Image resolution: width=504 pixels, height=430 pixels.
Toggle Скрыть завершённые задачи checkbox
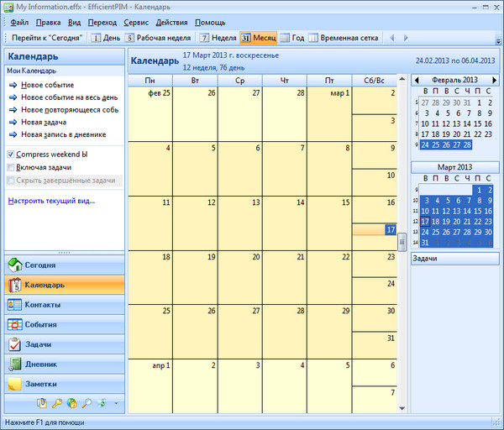click(x=10, y=181)
